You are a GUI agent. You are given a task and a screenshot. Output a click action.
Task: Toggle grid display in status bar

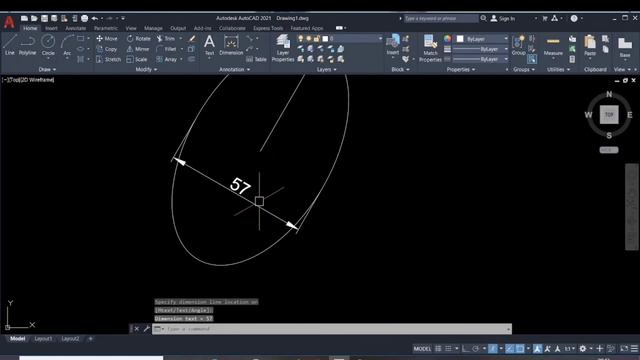(438, 349)
